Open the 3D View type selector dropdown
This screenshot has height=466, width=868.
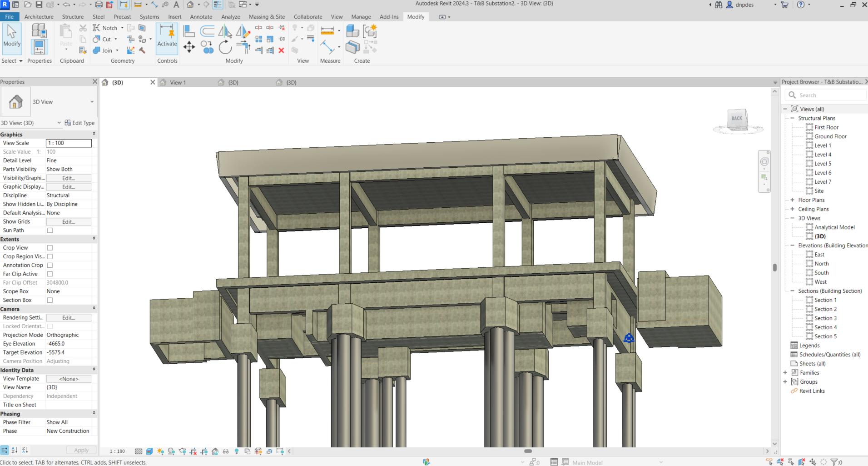(92, 102)
